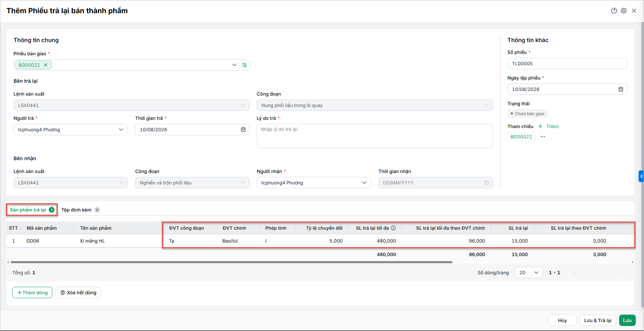Go to the next page of results
This screenshot has height=331, width=644.
605,273
